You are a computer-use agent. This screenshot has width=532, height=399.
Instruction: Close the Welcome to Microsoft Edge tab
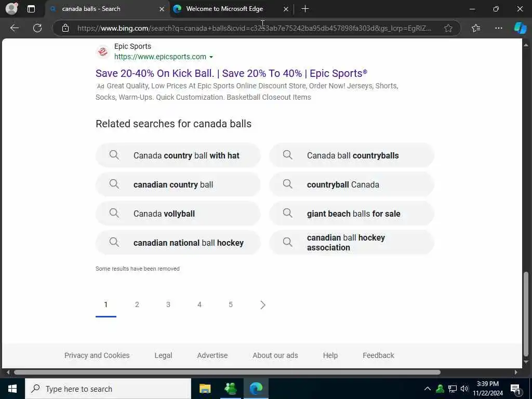(x=286, y=9)
